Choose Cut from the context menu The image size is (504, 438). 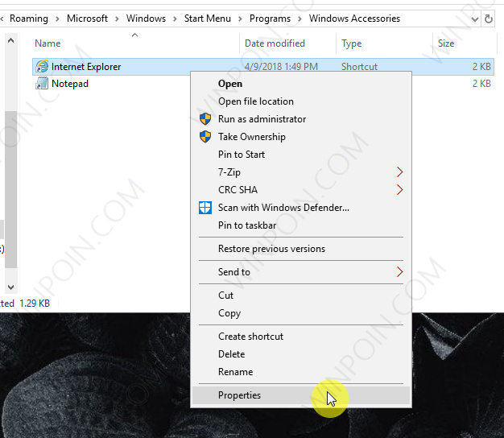coord(301,295)
